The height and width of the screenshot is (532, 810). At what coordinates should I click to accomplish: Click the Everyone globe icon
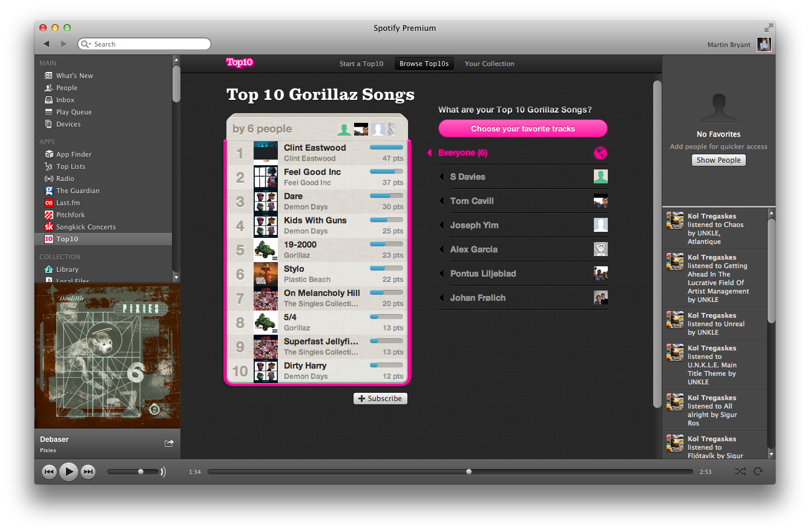(601, 153)
